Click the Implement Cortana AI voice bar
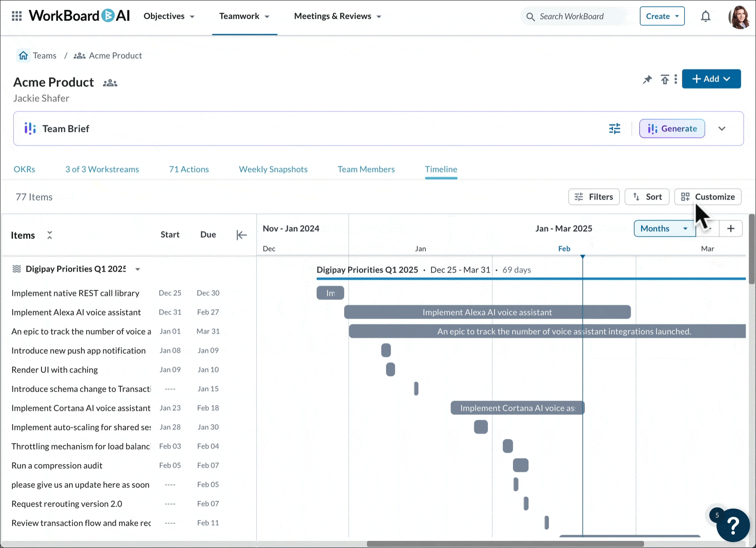Image resolution: width=756 pixels, height=548 pixels. pos(518,408)
